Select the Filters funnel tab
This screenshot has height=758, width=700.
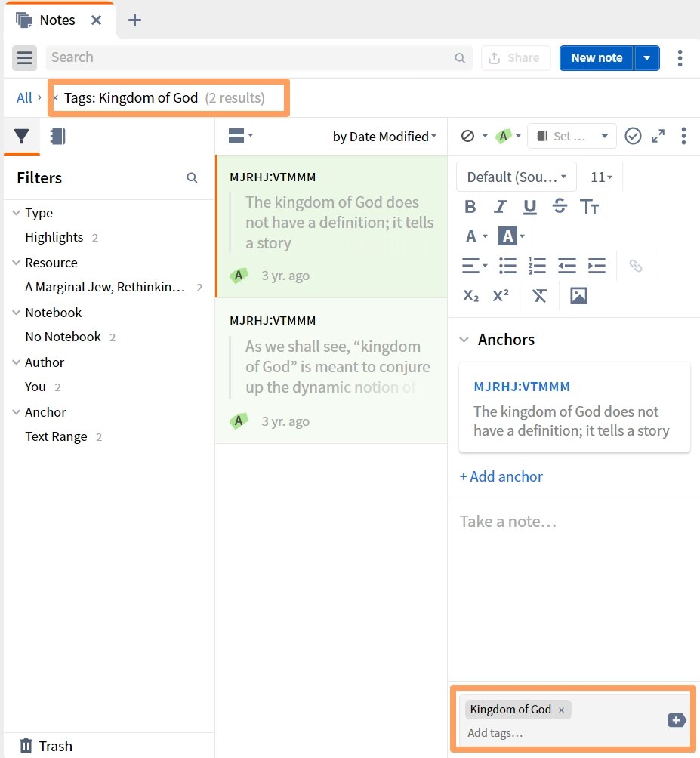click(x=22, y=137)
